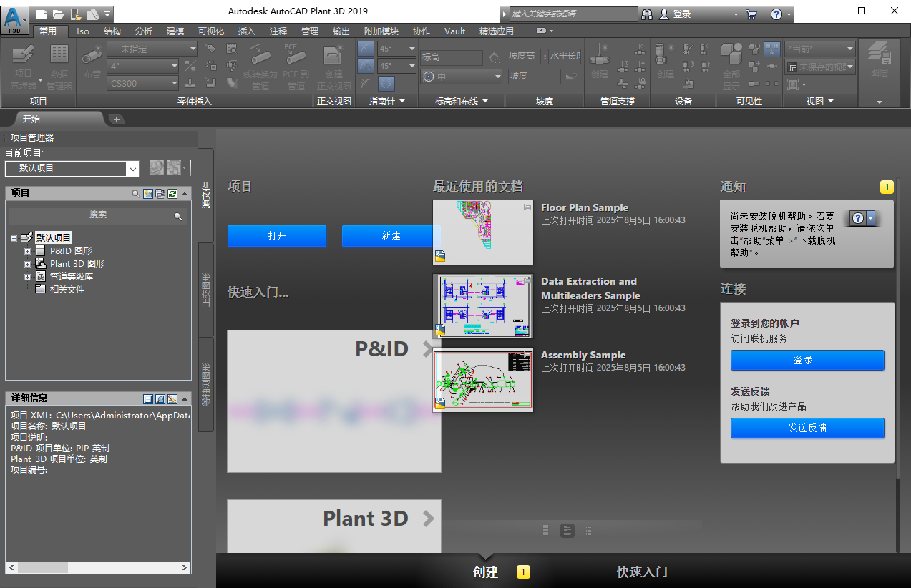Toggle the blue drip icon in 可见性 panel
This screenshot has width=911, height=588.
coord(771,49)
